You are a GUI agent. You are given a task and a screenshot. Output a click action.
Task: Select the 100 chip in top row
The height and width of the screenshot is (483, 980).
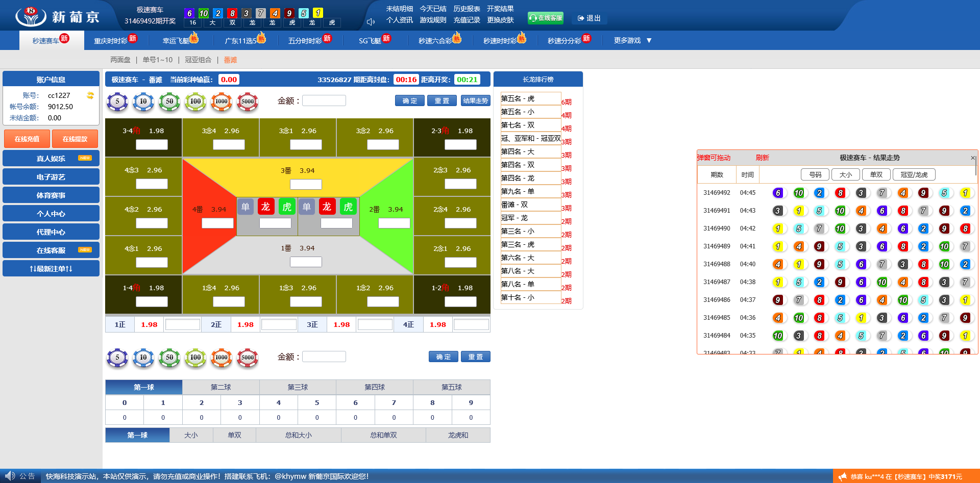[x=195, y=101]
